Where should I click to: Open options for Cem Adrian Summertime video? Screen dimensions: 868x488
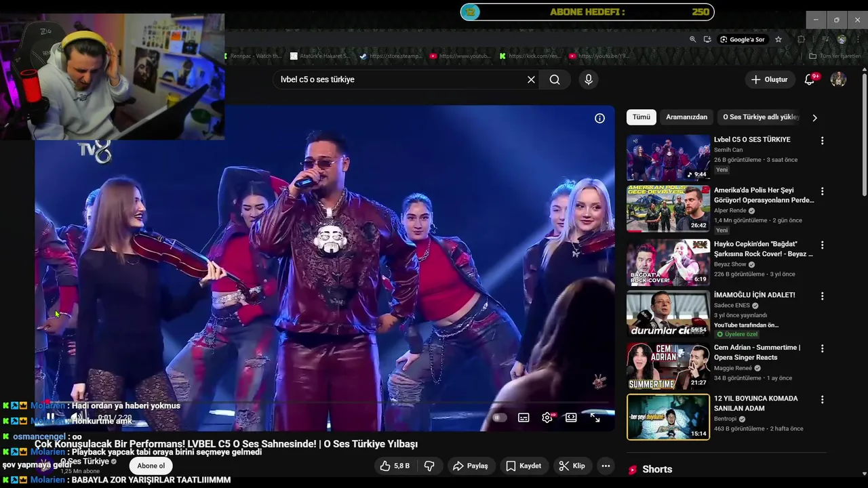coord(822,348)
